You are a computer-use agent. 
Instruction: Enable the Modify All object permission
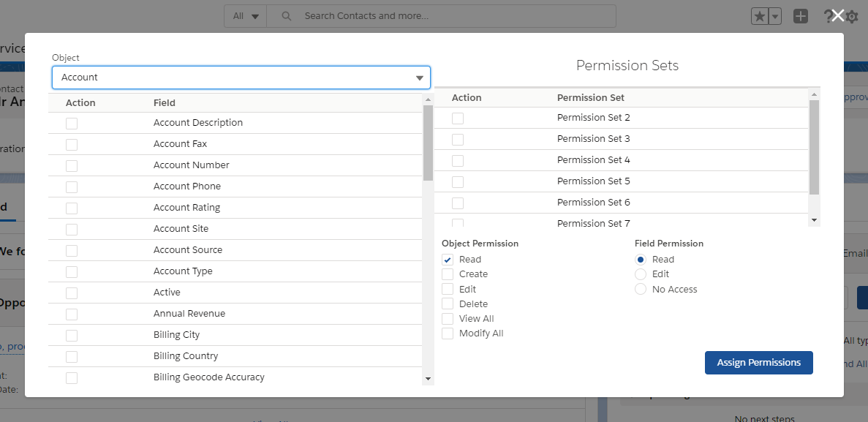coord(448,333)
